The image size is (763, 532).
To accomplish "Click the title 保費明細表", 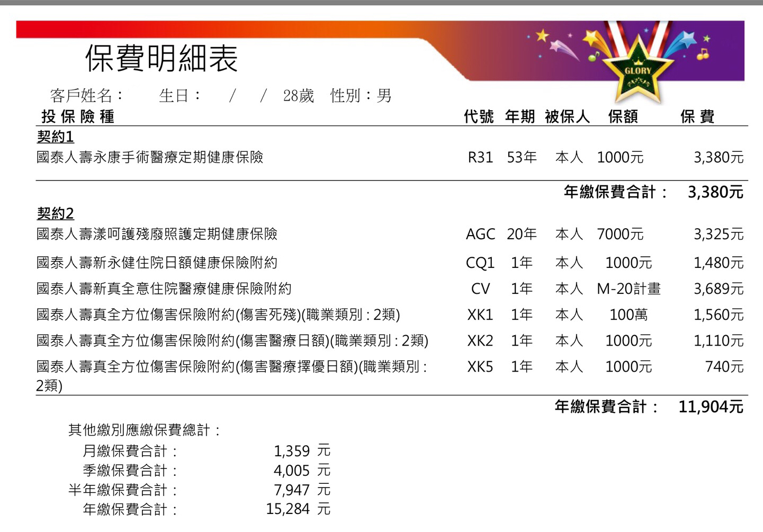I will tap(161, 58).
